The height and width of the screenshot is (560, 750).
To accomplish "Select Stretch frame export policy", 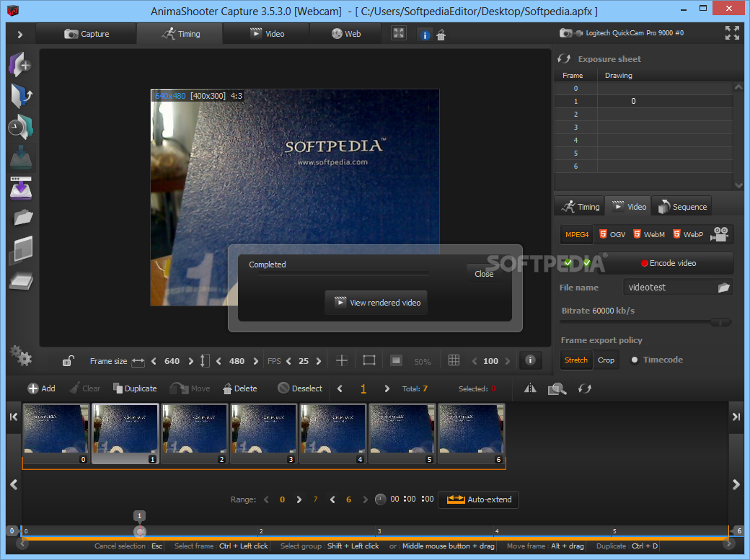I will click(576, 360).
